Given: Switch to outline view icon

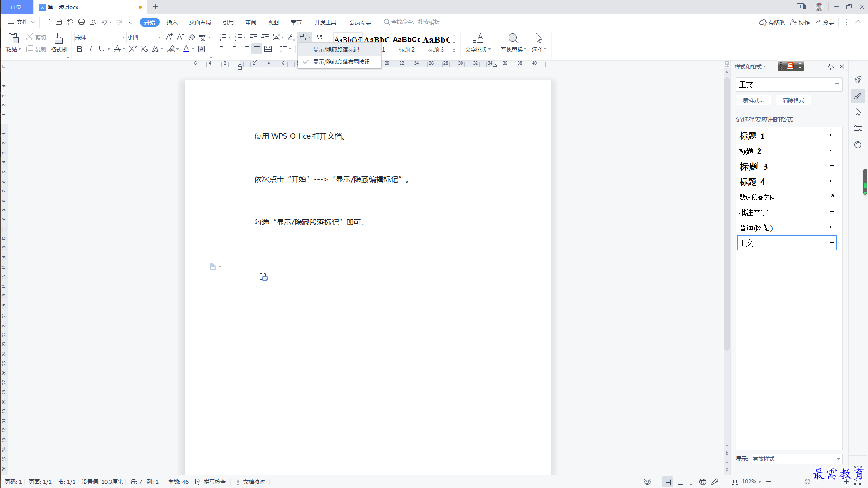Looking at the screenshot, I should point(679,482).
